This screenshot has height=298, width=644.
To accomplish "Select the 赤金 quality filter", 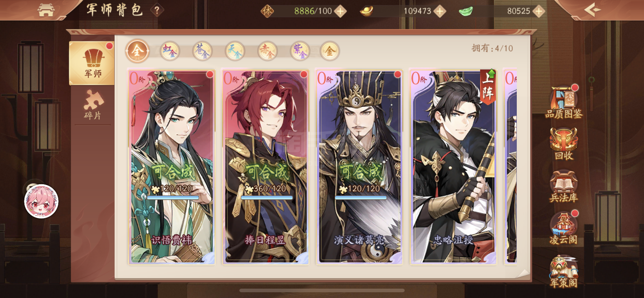I will (267, 51).
